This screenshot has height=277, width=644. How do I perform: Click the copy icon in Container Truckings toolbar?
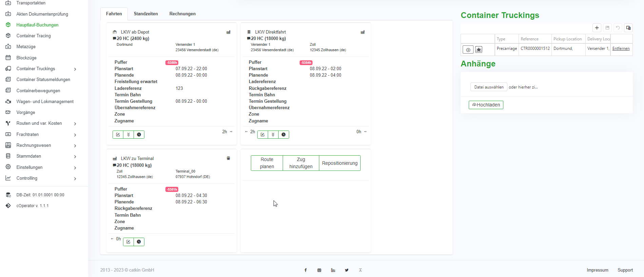pyautogui.click(x=628, y=28)
